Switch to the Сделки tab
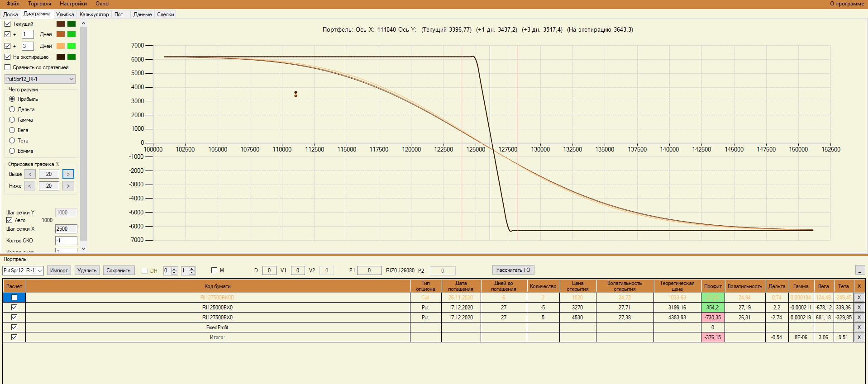Viewport: 868px width, 384px height. coord(166,14)
